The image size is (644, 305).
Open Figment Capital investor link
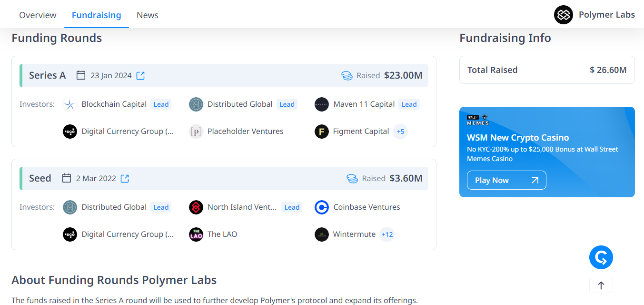coord(361,131)
